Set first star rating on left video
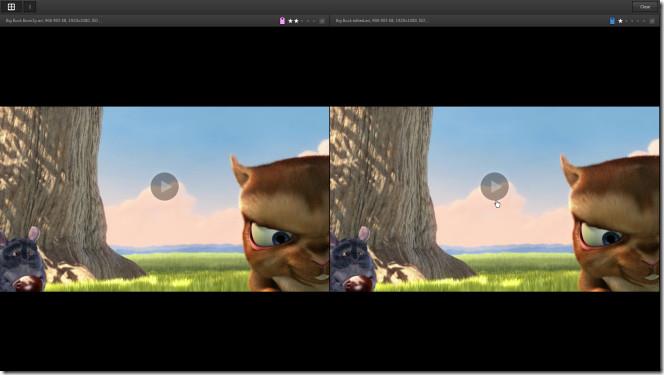Viewport: 664px width, 375px height. [x=290, y=21]
